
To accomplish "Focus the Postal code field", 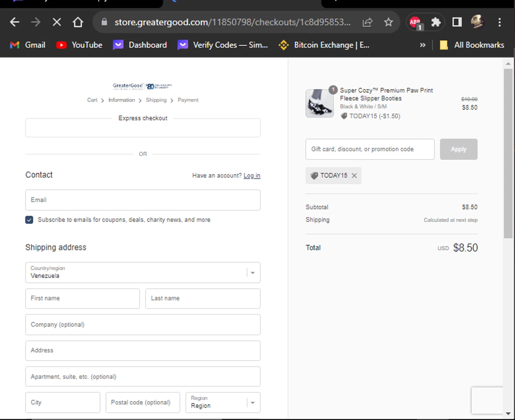I will click(x=143, y=402).
